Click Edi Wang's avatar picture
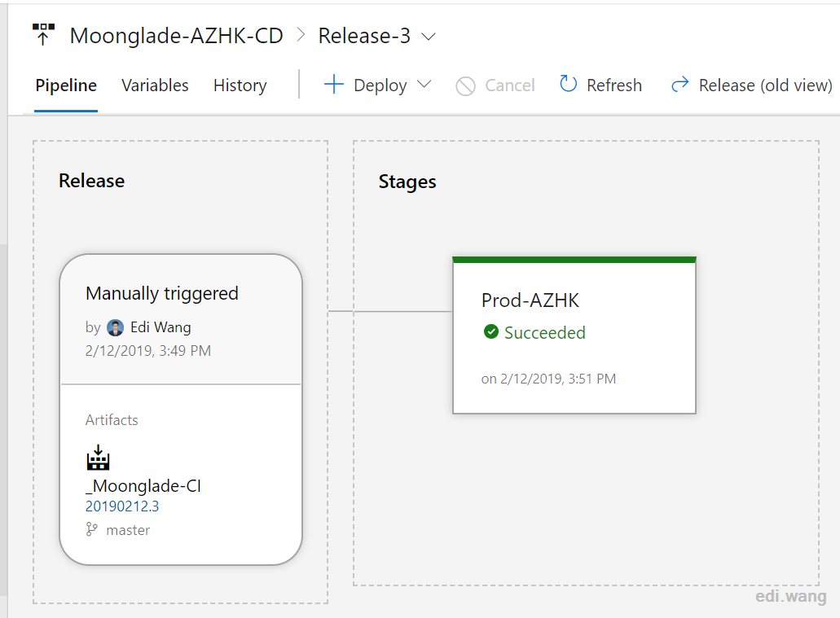 115,327
